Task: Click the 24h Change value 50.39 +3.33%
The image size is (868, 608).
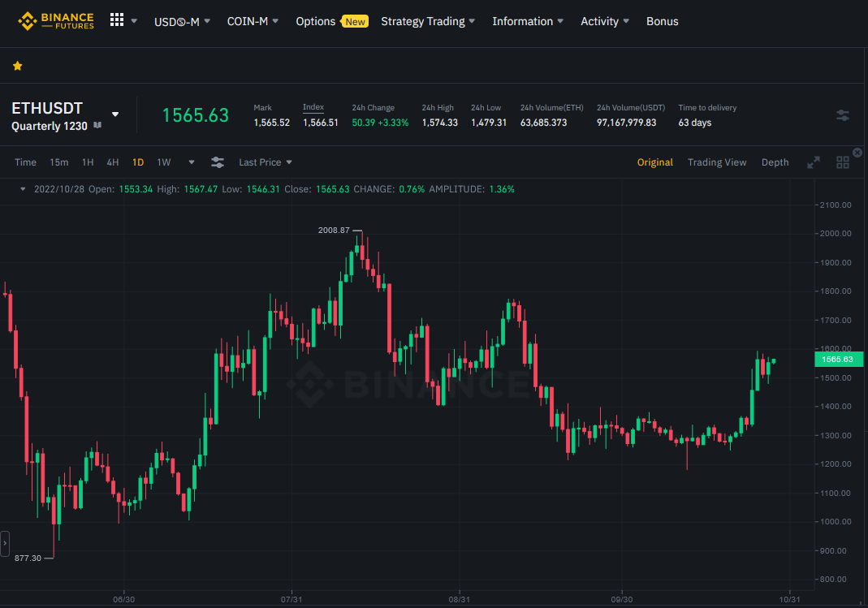Action: point(380,123)
